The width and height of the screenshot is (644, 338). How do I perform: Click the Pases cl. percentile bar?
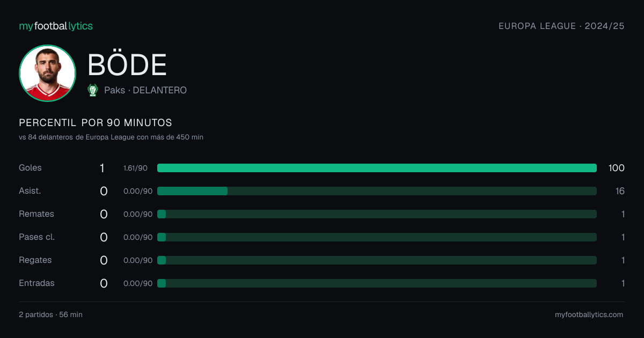[377, 237]
